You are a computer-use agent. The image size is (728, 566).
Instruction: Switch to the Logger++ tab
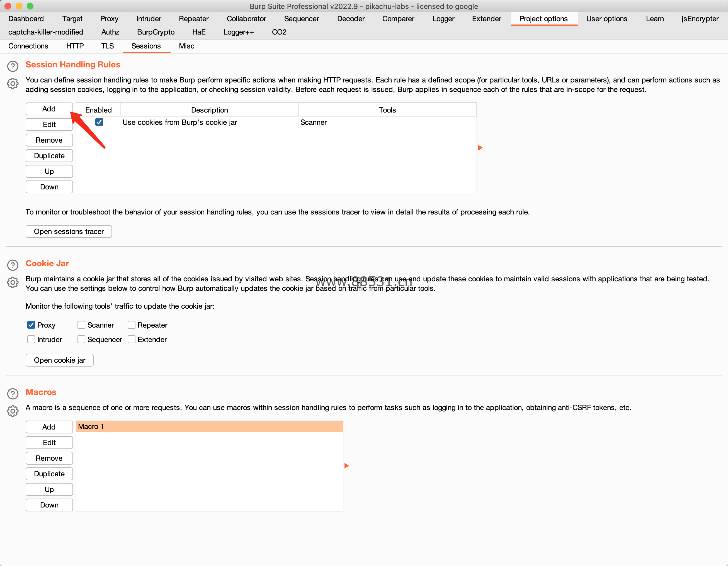tap(239, 32)
